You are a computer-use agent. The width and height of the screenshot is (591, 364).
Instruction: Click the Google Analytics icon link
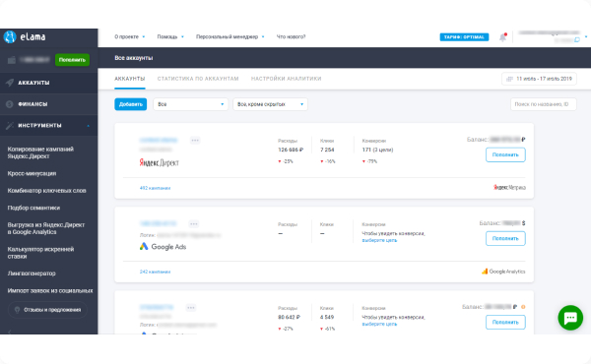pos(503,272)
